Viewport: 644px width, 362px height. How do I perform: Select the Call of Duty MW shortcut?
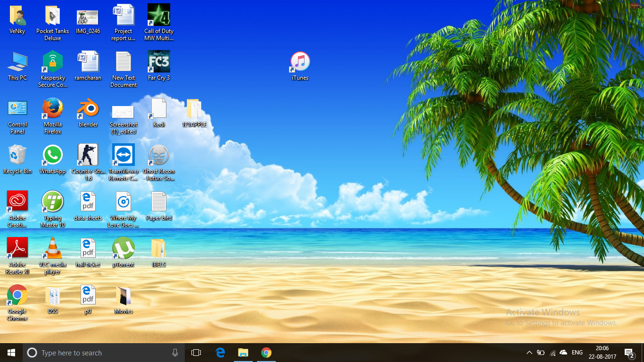[x=159, y=23]
